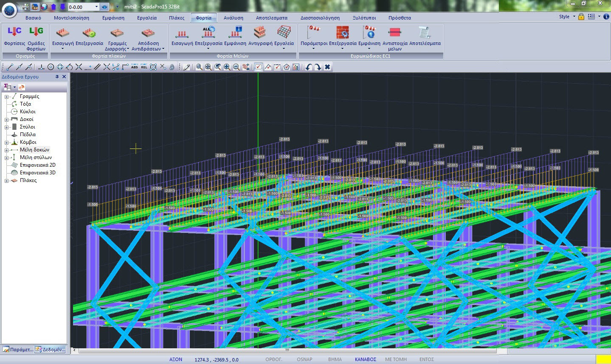Select the ABS coordinates tool
611x364 pixels.
(x=135, y=67)
